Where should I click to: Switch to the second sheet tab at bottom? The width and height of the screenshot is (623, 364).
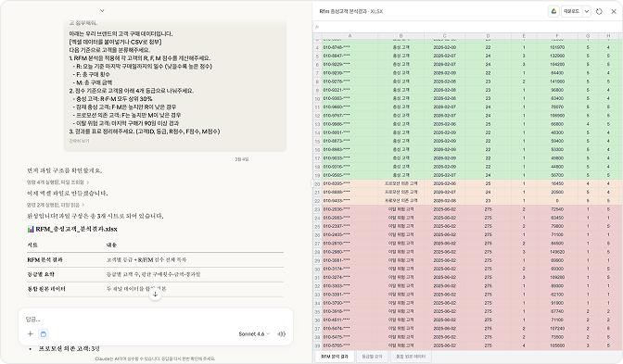coord(372,357)
